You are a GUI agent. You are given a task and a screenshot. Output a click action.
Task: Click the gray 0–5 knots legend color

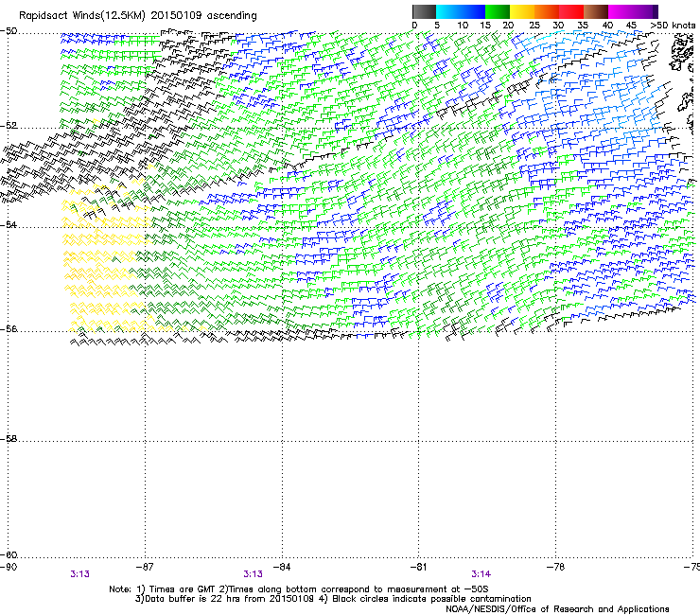pos(424,11)
